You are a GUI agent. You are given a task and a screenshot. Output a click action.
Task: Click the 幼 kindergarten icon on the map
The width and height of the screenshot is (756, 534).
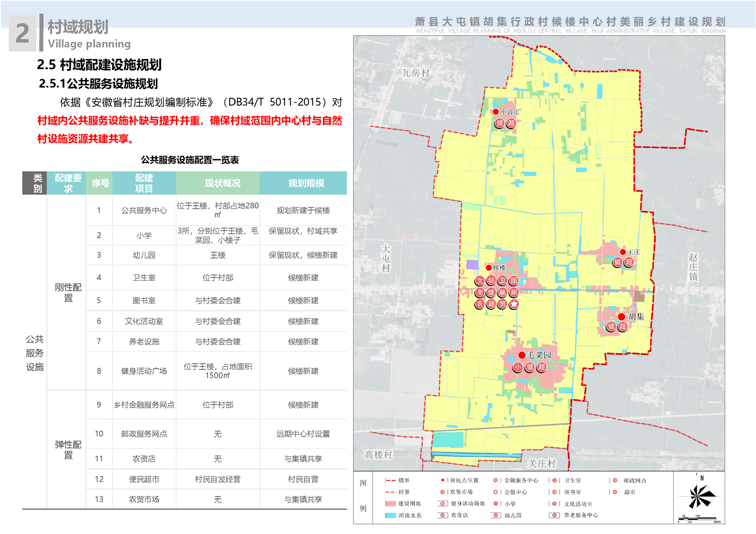[491, 281]
